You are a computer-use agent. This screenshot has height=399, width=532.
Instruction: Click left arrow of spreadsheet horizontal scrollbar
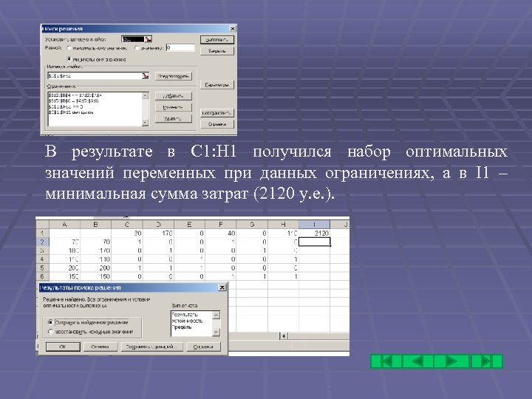click(x=284, y=336)
